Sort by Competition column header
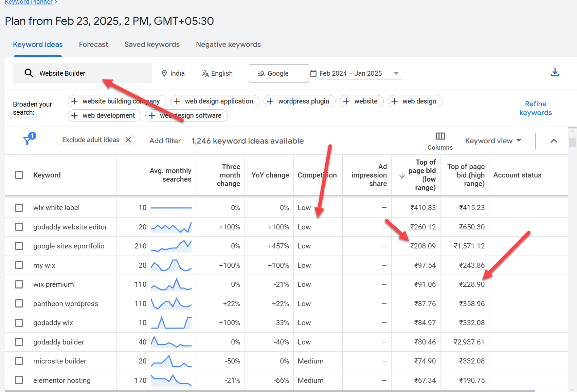Viewport: 577px width, 392px height. (317, 175)
